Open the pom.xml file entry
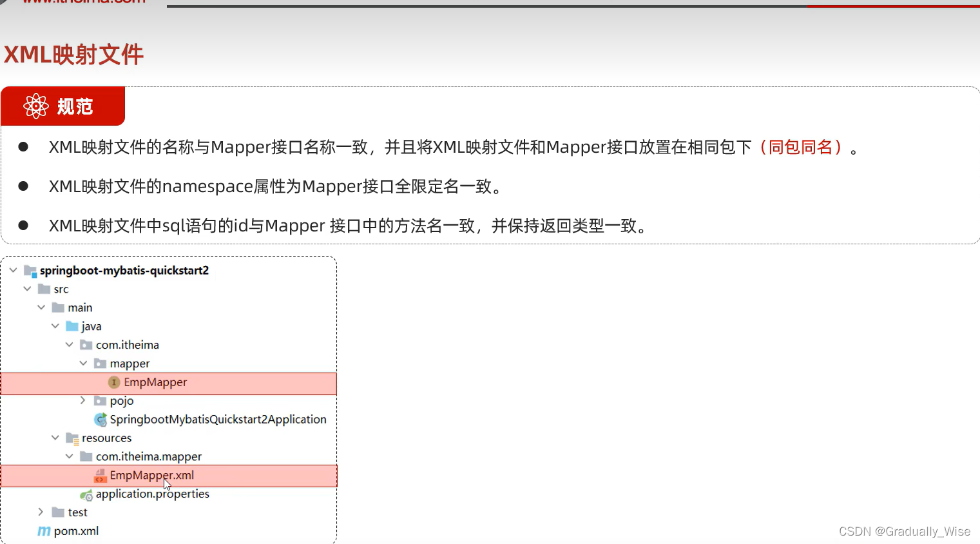 point(77,531)
